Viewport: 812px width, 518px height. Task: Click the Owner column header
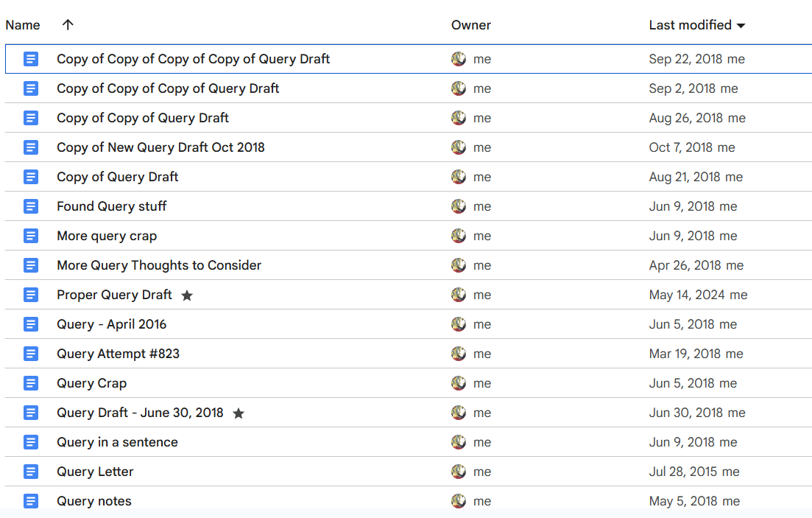tap(471, 25)
